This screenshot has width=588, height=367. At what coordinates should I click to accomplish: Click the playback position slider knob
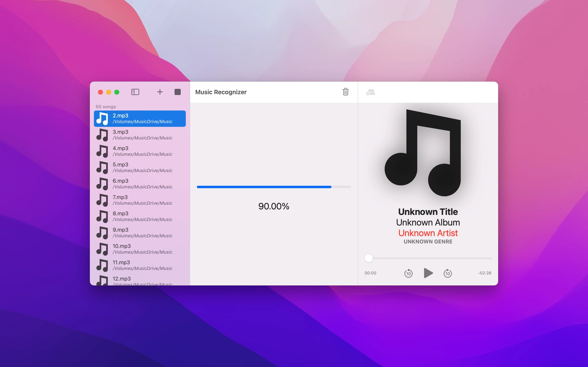pos(369,258)
